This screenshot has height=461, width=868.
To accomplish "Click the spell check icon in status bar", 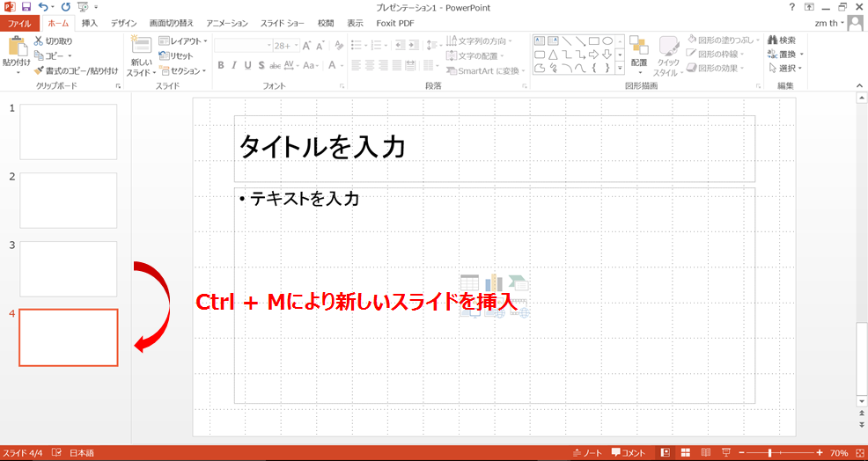I will point(56,452).
